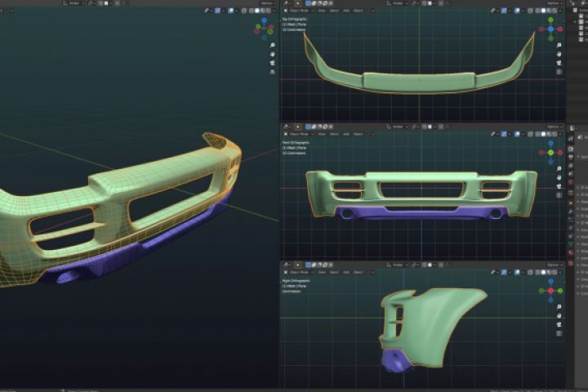Click pan hand icon in Right Orthographic viewport
This screenshot has height=392, width=588.
tap(559, 316)
